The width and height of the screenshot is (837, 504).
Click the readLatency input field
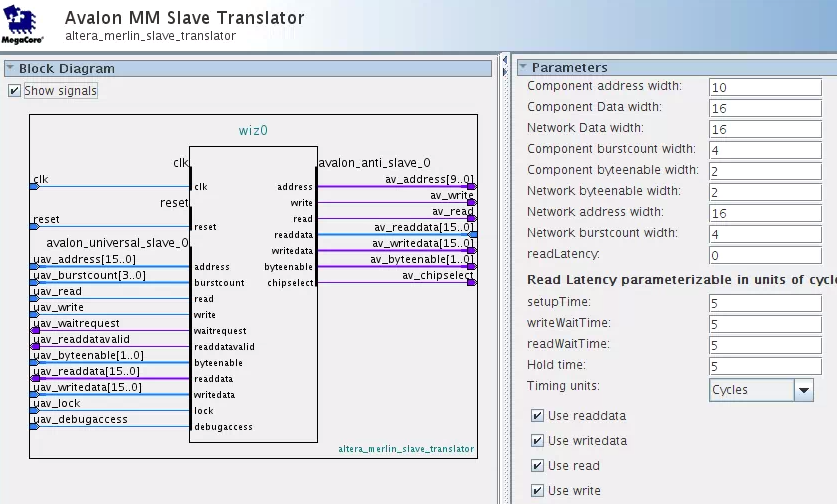765,255
